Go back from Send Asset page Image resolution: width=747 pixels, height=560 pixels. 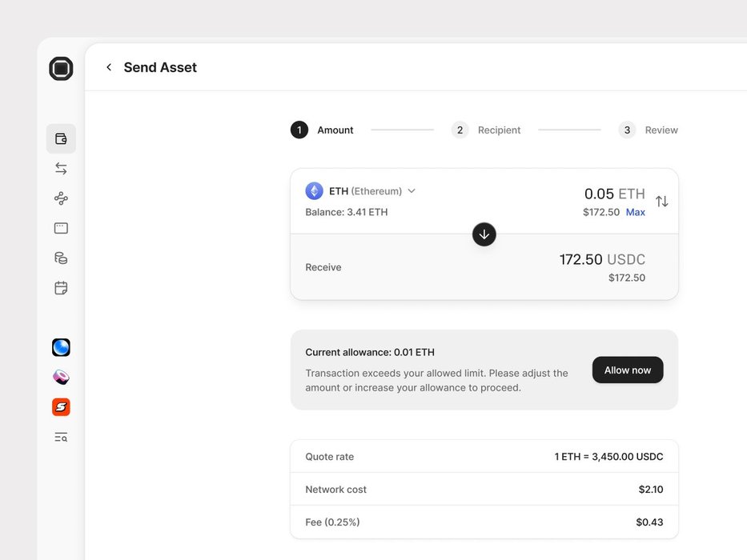109,67
